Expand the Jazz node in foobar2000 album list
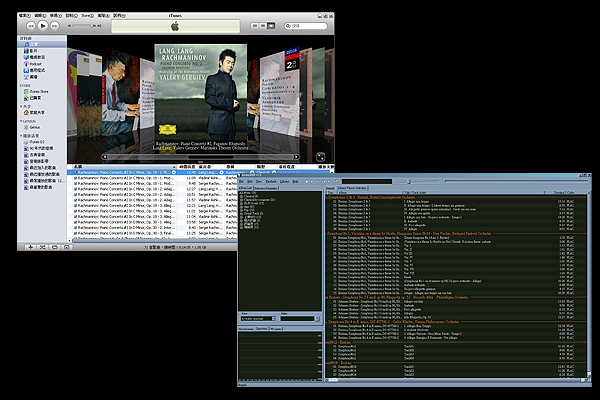 241,207
